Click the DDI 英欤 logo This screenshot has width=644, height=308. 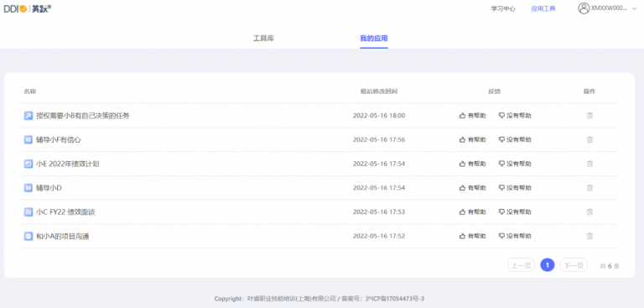pos(28,8)
